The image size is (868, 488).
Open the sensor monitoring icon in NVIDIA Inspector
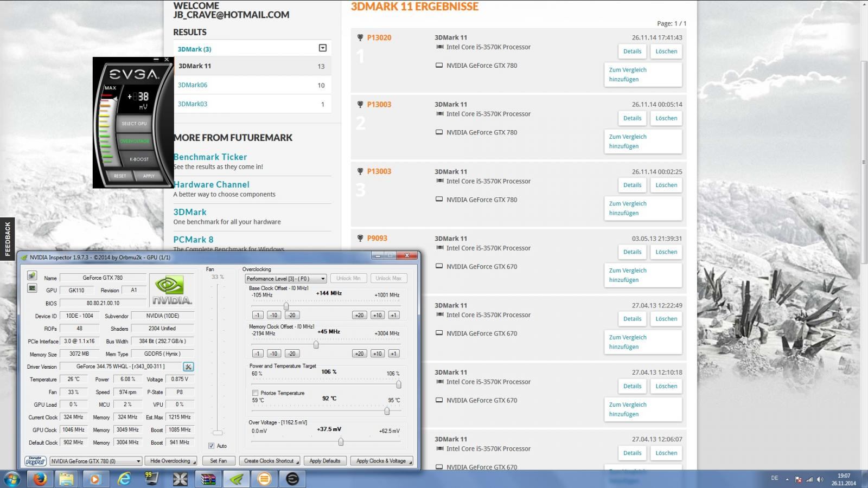(x=32, y=288)
